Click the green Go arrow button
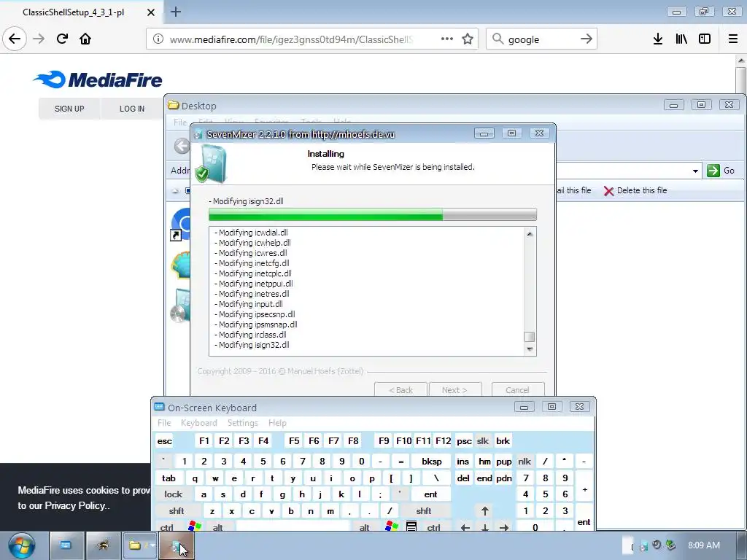747x560 pixels. (x=713, y=171)
